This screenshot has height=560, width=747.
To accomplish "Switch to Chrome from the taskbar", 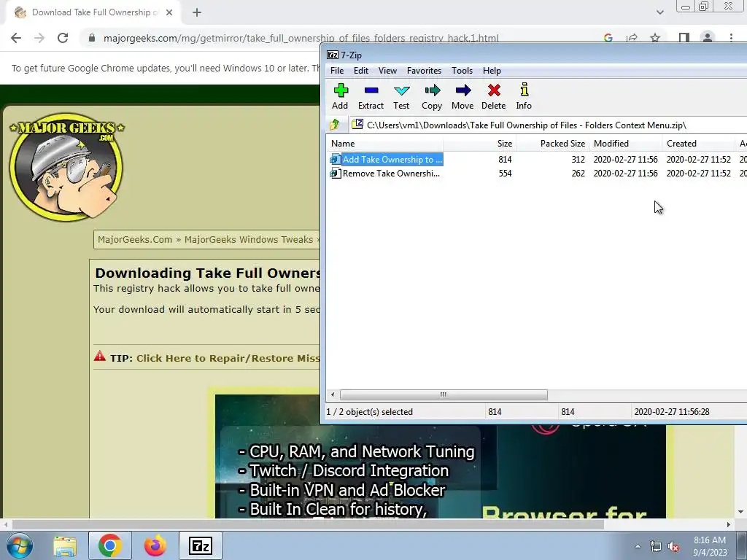I will pos(110,545).
